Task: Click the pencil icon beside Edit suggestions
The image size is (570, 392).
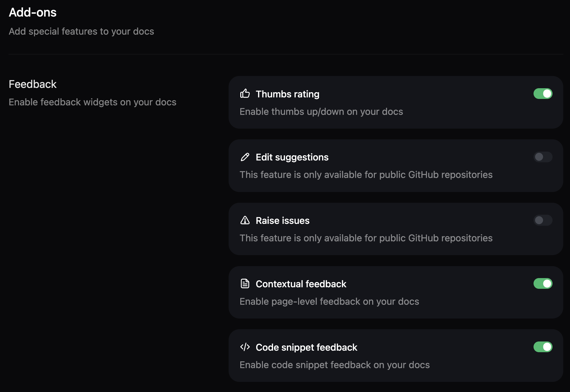Action: (x=245, y=157)
